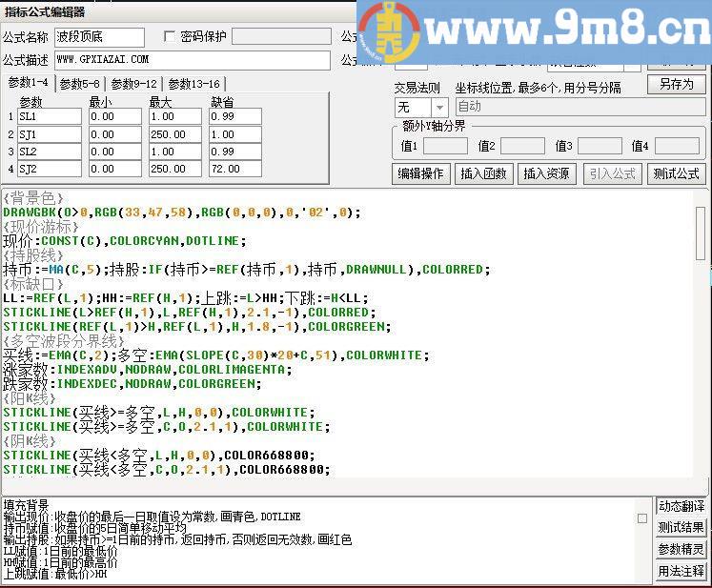
Task: Click the {多空波段分界线} comment line
Action: point(64,341)
